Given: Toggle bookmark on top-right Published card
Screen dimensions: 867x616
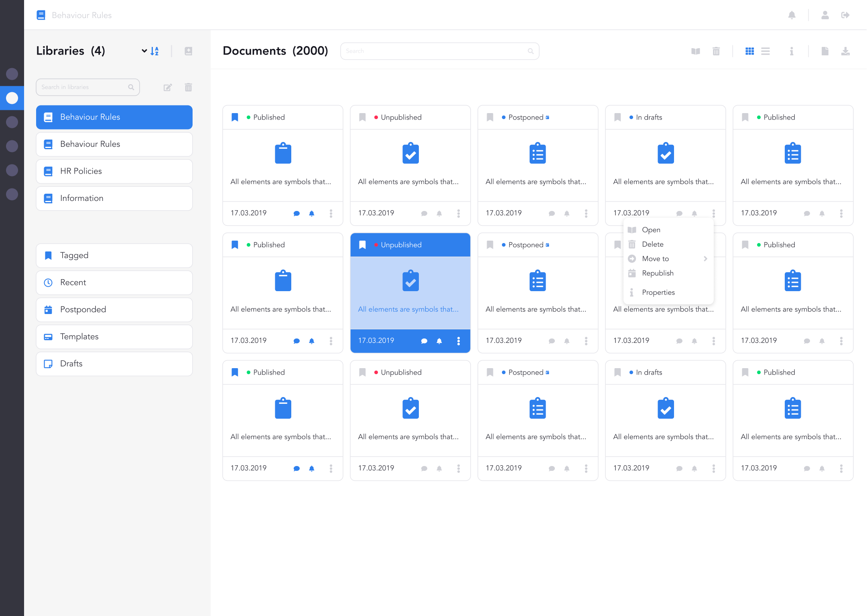Looking at the screenshot, I should click(745, 117).
